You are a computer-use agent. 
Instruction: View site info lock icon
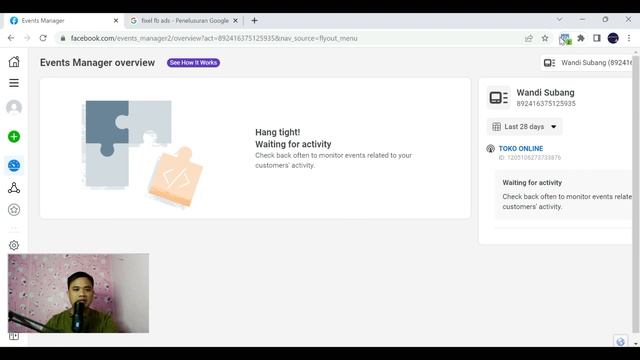point(62,38)
